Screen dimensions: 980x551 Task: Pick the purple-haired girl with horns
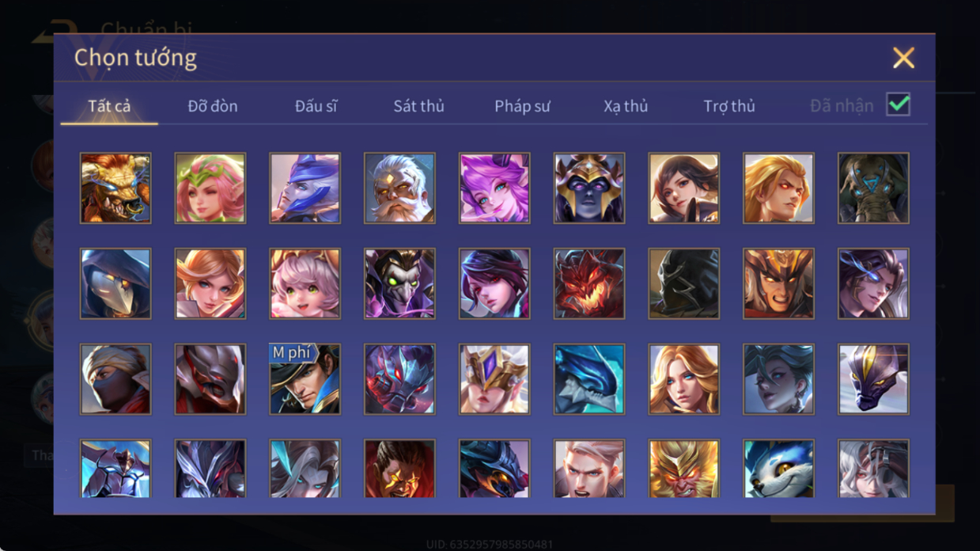494,188
